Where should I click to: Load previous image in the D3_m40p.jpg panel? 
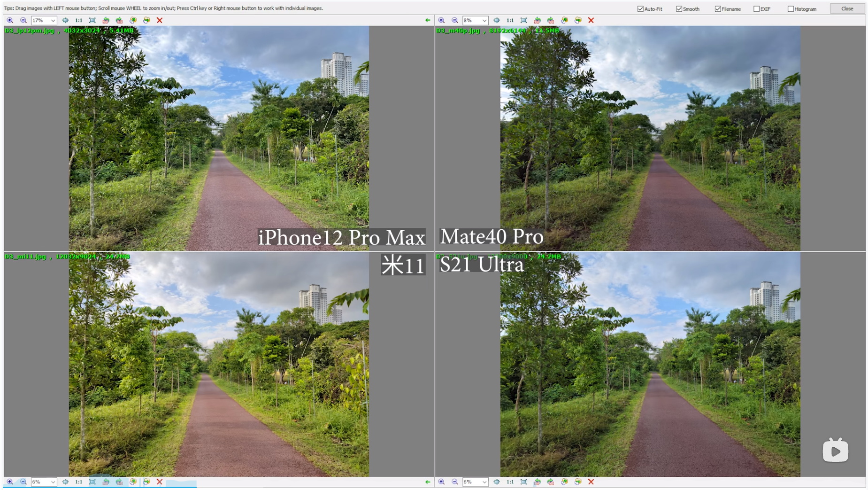pos(565,20)
